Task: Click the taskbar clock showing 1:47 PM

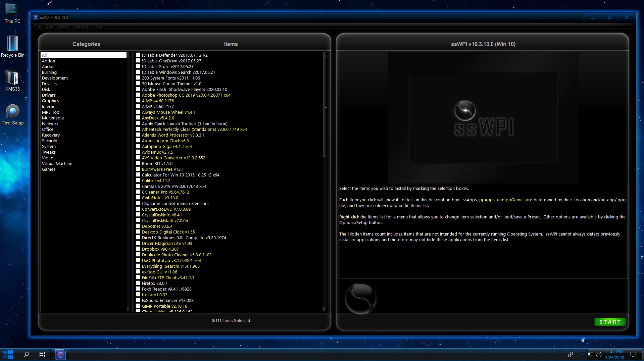Action: coord(614,355)
